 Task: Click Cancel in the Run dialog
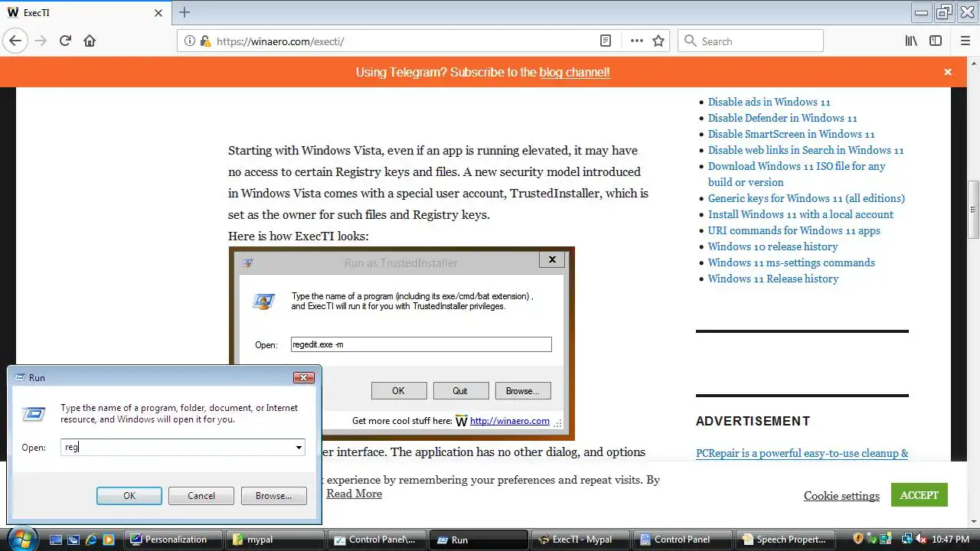201,496
